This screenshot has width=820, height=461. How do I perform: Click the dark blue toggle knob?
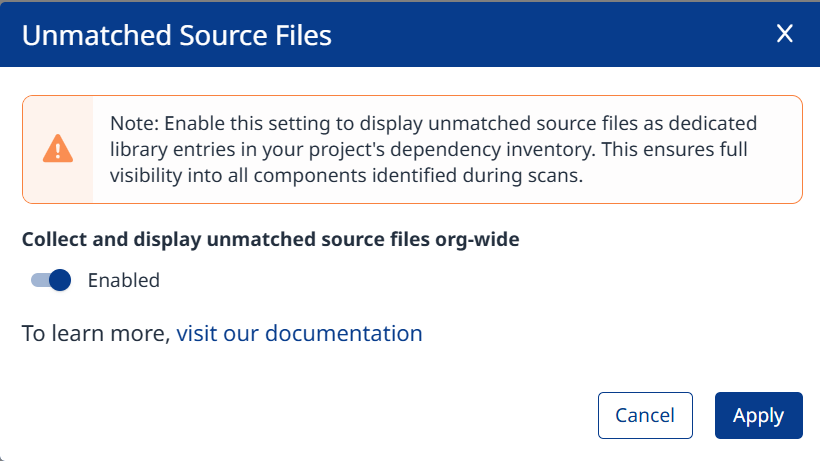60,280
